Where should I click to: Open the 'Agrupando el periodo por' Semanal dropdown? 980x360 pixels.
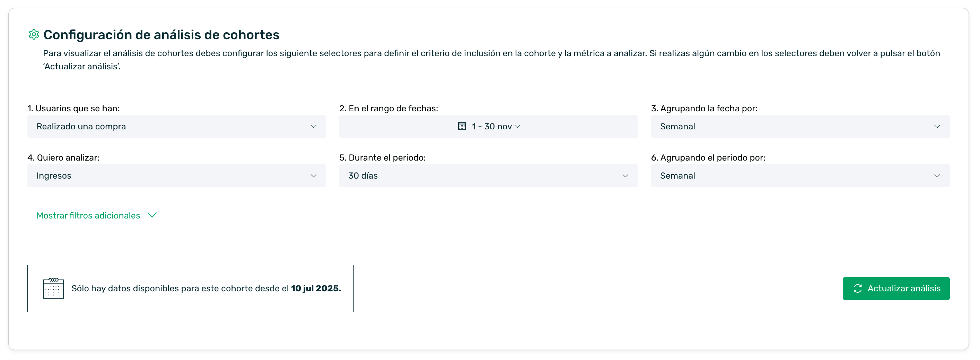[800, 176]
